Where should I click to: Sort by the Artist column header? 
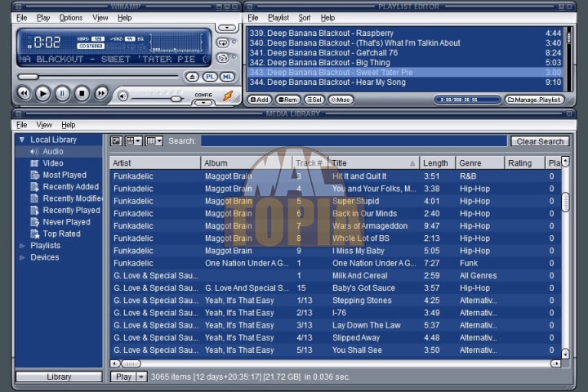click(155, 163)
